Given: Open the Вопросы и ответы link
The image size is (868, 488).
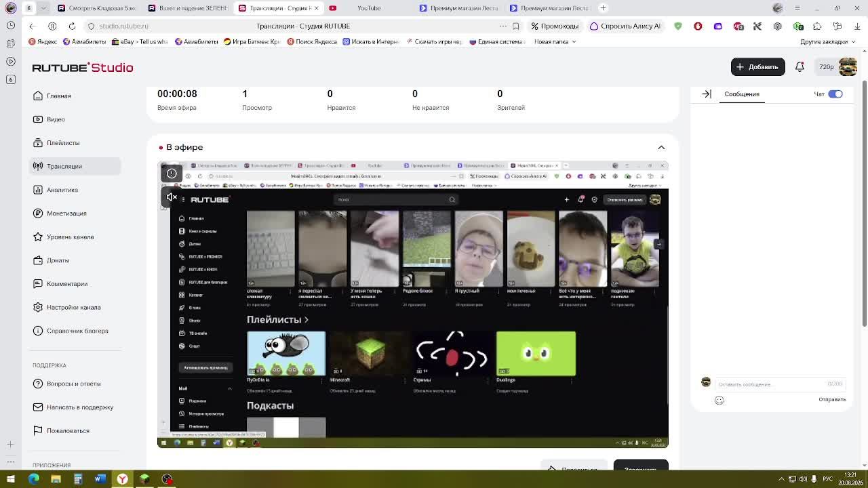Looking at the screenshot, I should [x=75, y=384].
